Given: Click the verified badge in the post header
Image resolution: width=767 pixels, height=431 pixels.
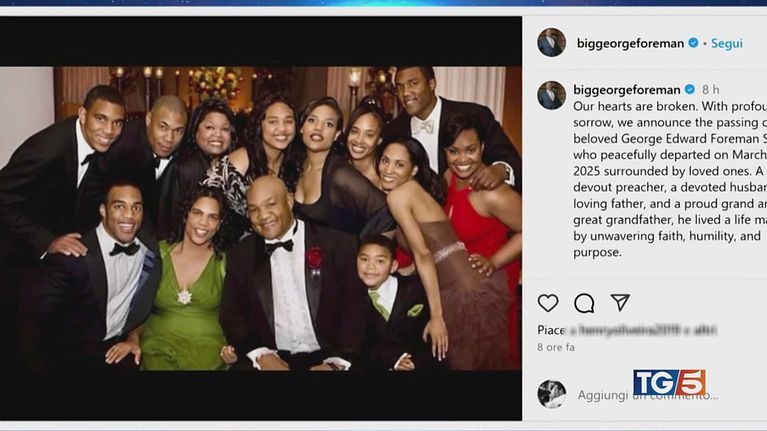Looking at the screenshot, I should pos(693,43).
